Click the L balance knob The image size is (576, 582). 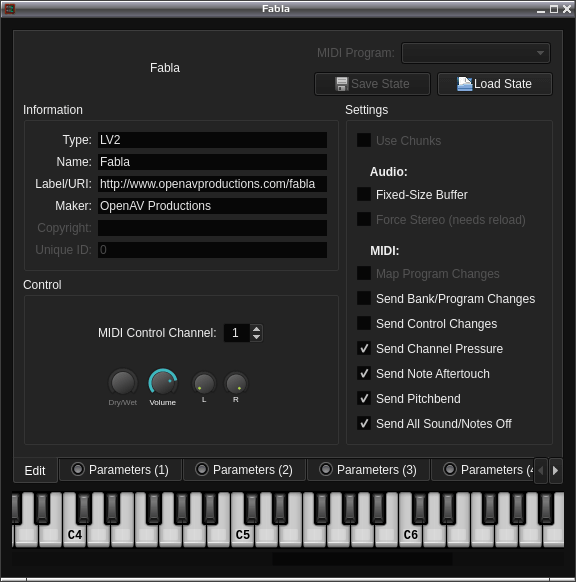tap(204, 383)
